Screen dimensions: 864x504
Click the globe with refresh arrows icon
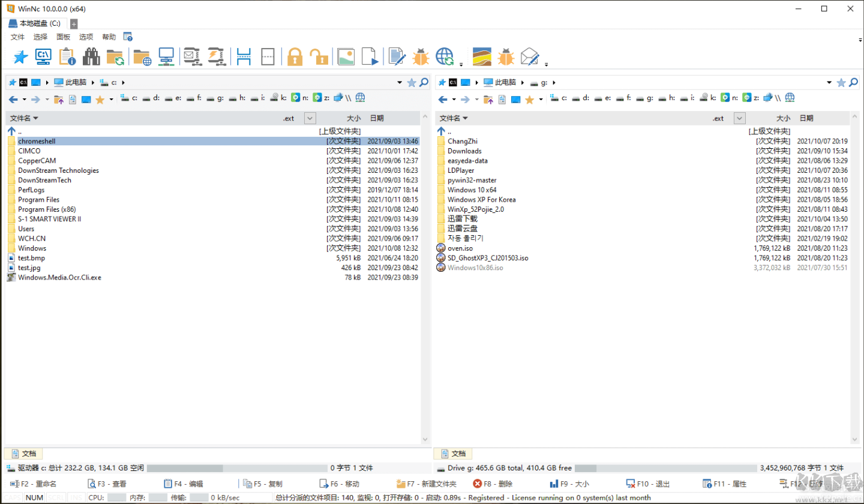(x=445, y=57)
